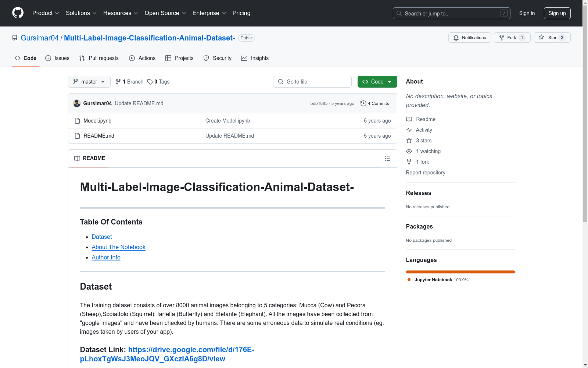Fork the repository using Fork button
The width and height of the screenshot is (588, 368).
pos(512,38)
